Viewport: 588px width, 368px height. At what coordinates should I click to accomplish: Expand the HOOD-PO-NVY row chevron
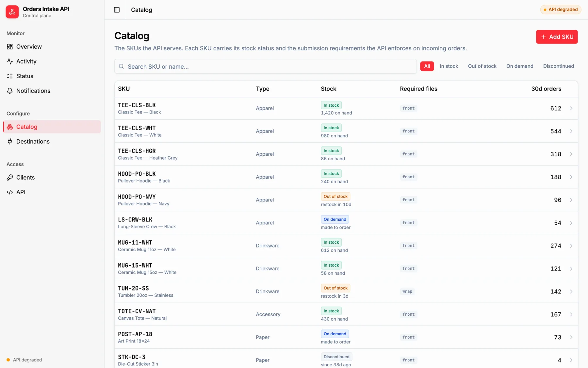[x=571, y=200]
